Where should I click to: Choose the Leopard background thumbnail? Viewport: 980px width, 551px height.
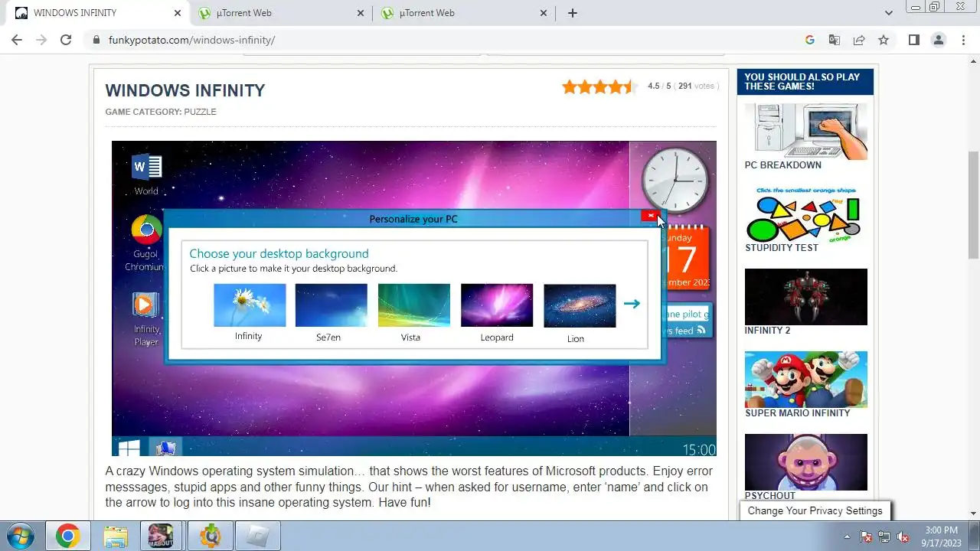pyautogui.click(x=496, y=305)
